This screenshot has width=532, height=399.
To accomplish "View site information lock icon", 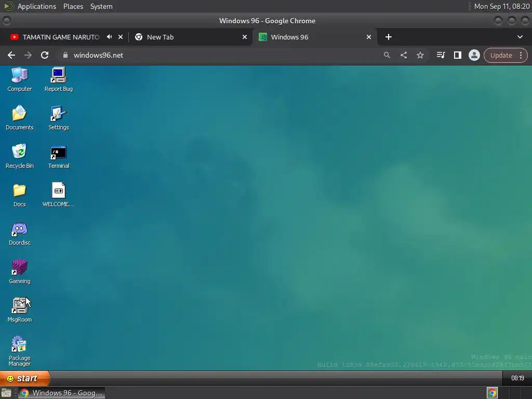I will [x=65, y=55].
